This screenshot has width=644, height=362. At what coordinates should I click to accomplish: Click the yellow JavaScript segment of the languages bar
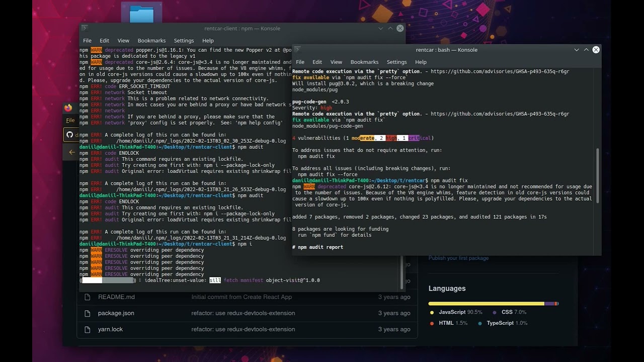[487, 304]
